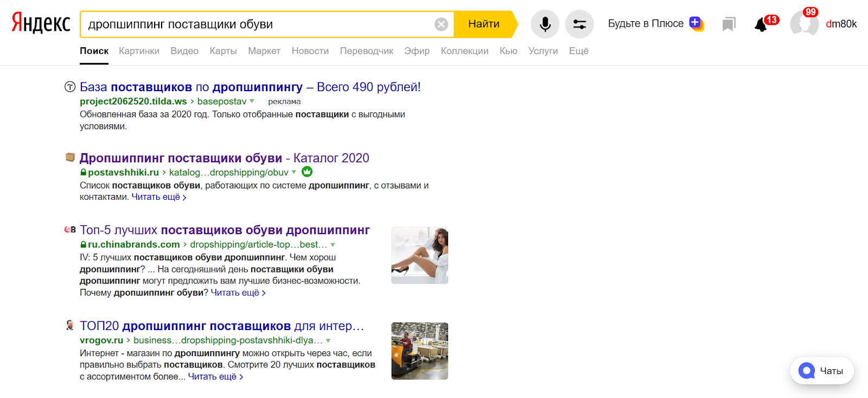The width and height of the screenshot is (868, 398).
Task: Open the Маркет tab
Action: point(264,51)
